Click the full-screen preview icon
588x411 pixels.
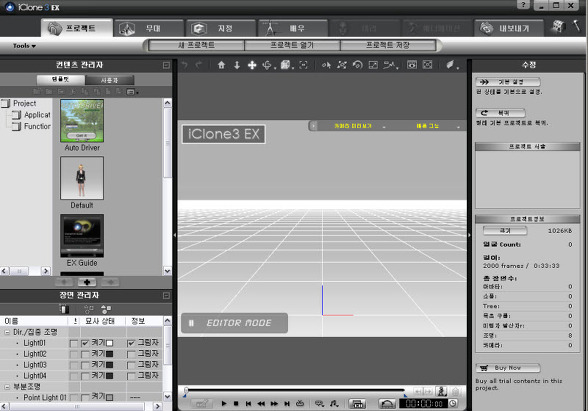click(x=428, y=65)
